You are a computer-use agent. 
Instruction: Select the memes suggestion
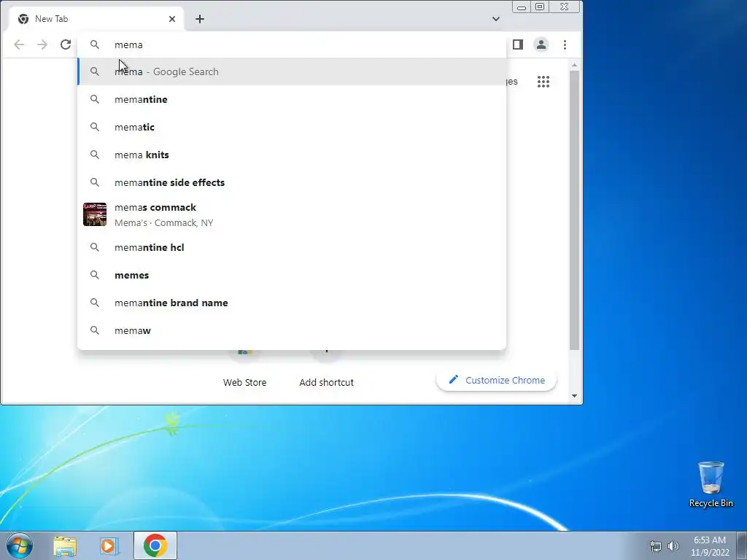292,275
